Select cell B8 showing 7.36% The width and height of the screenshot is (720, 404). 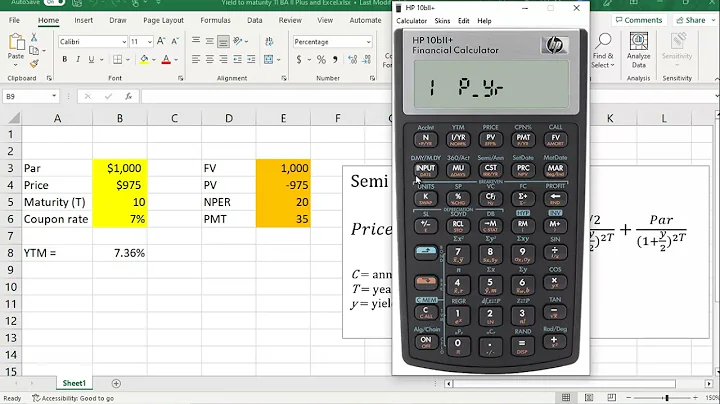[120, 253]
